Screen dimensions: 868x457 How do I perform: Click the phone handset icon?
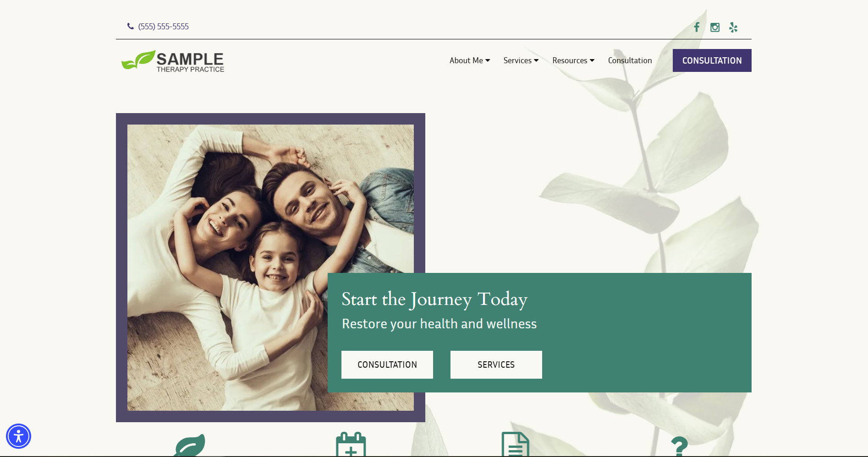tap(131, 27)
